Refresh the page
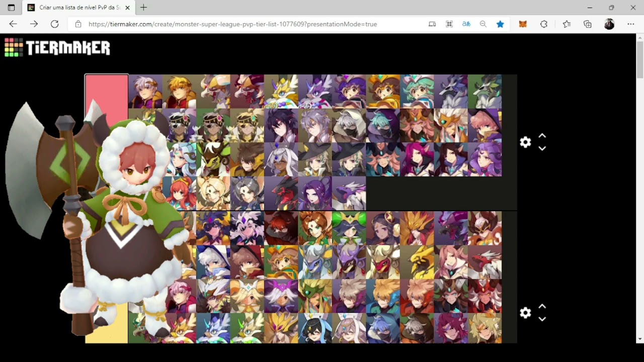Image resolution: width=644 pixels, height=362 pixels. 55,24
